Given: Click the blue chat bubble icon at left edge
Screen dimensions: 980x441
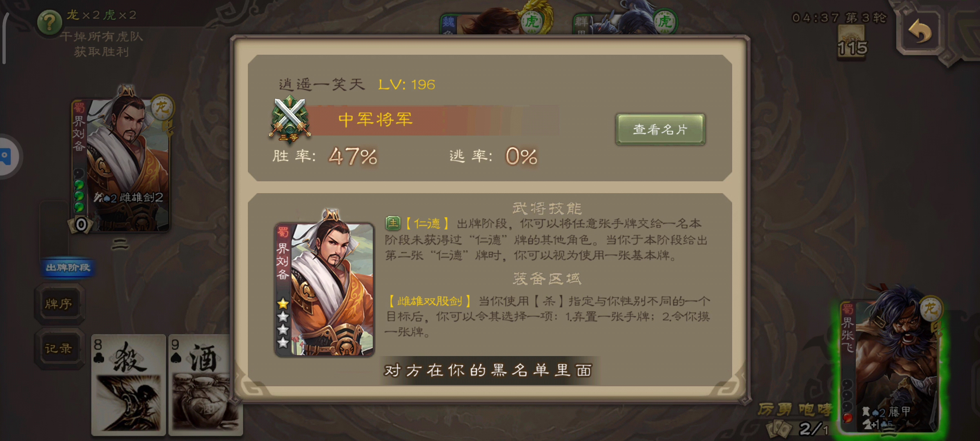Looking at the screenshot, I should click(x=7, y=156).
